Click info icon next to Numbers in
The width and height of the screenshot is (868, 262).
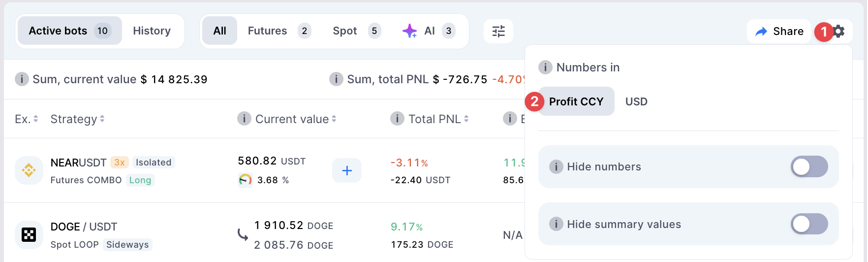click(x=545, y=67)
